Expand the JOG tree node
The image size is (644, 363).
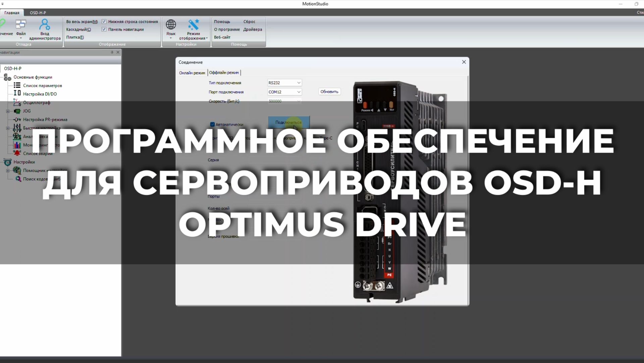click(x=8, y=111)
